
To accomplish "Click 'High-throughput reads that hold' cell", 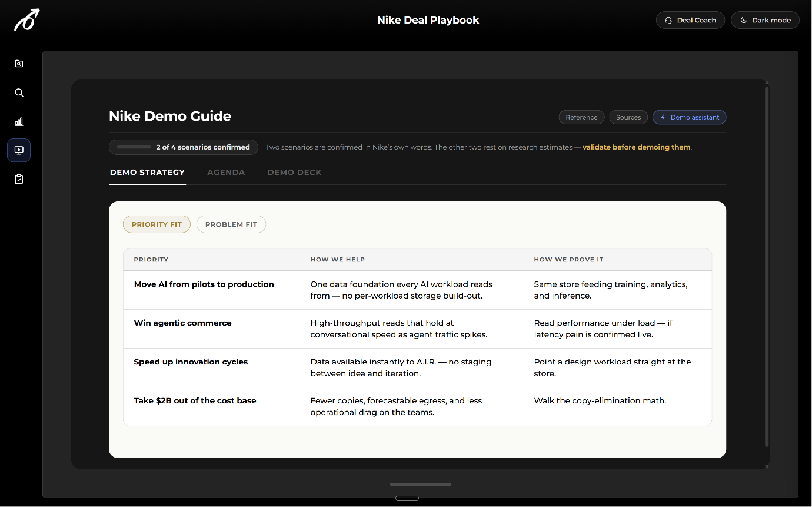I will pos(400,329).
